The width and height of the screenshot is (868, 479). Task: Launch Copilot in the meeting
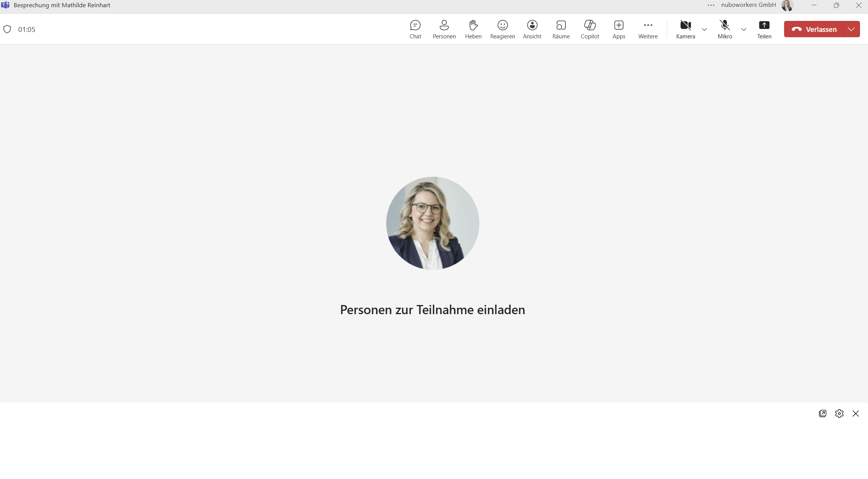point(590,29)
